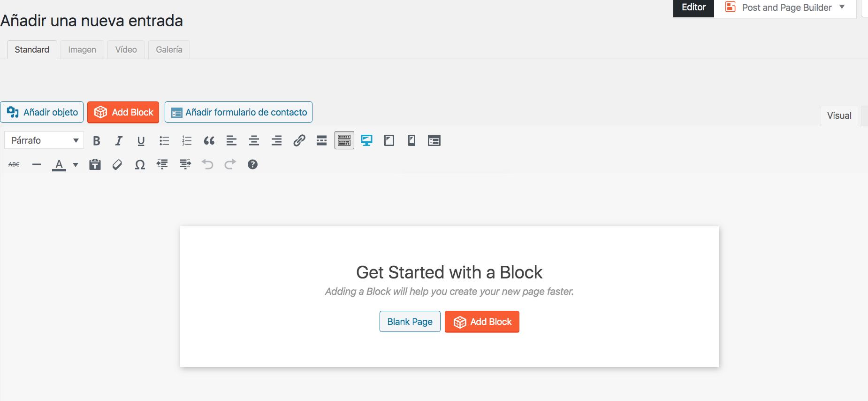The image size is (868, 401).
Task: Toggle bold text formatting
Action: click(x=97, y=140)
